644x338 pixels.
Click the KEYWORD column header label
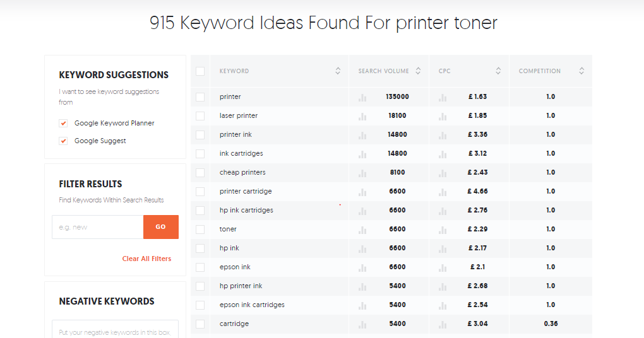coord(234,71)
